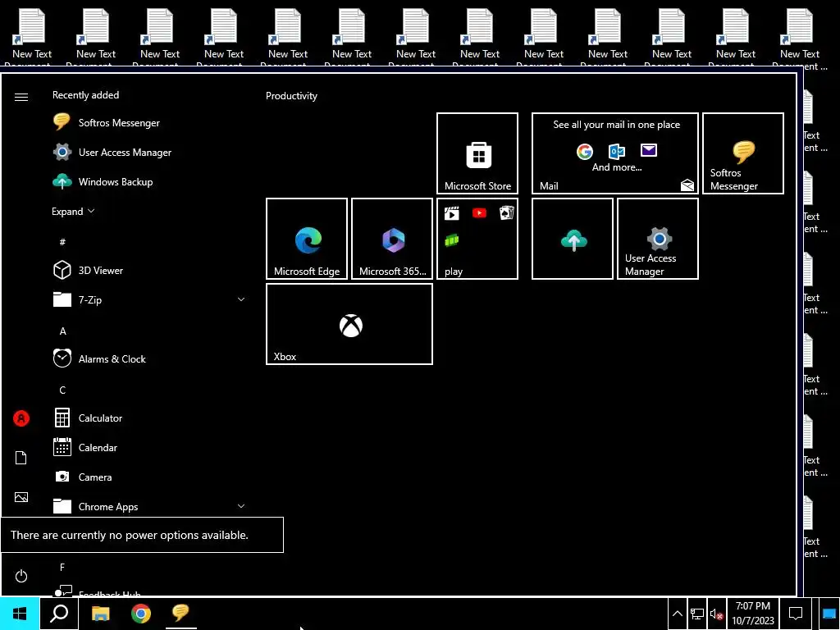Open File Explorer from the taskbar
The width and height of the screenshot is (840, 630).
[100, 614]
